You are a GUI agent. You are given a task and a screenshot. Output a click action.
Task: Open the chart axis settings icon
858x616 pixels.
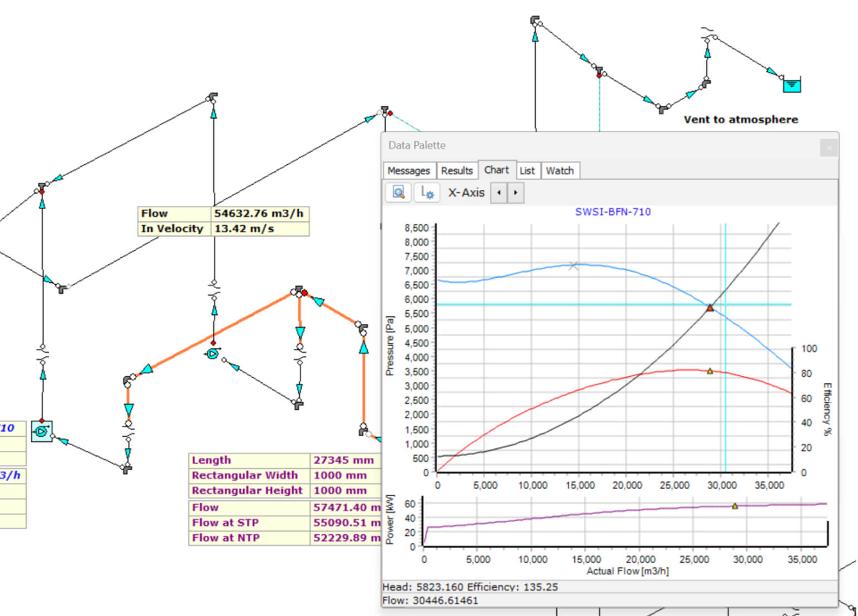(x=427, y=193)
